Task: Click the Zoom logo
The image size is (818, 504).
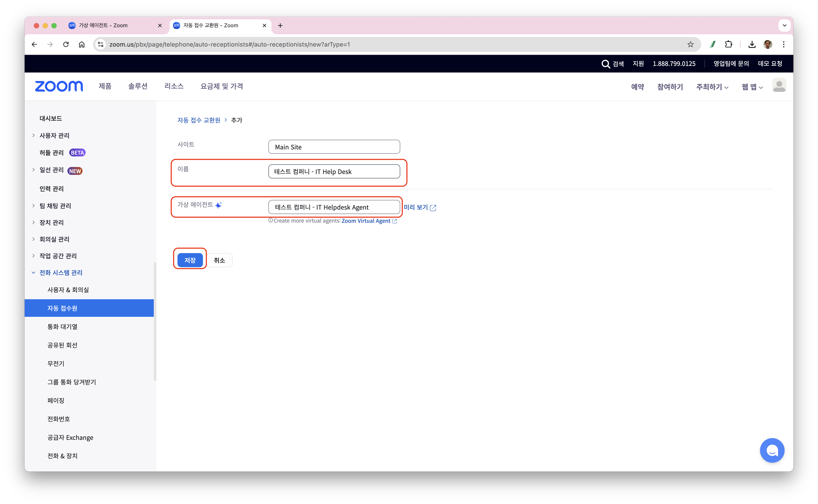Action: tap(59, 86)
